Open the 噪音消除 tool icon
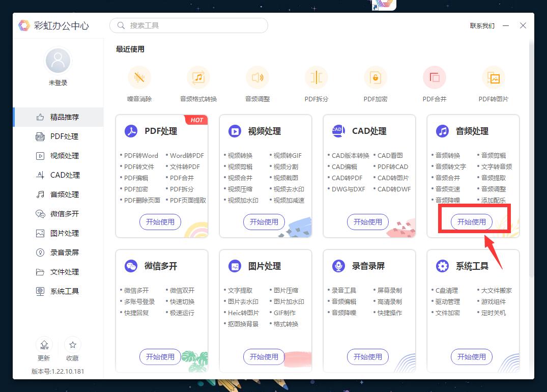The image size is (547, 392). pyautogui.click(x=139, y=77)
